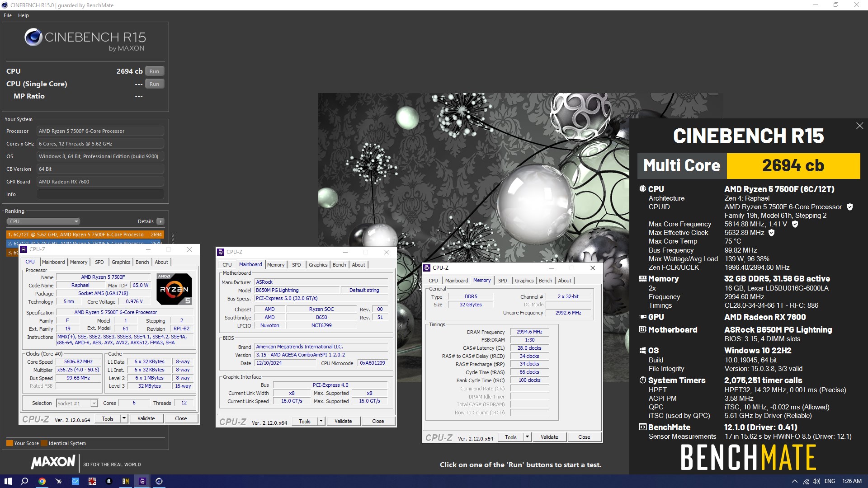Run the CPU (Single Core) benchmark
Image resolution: width=868 pixels, height=488 pixels.
[154, 84]
